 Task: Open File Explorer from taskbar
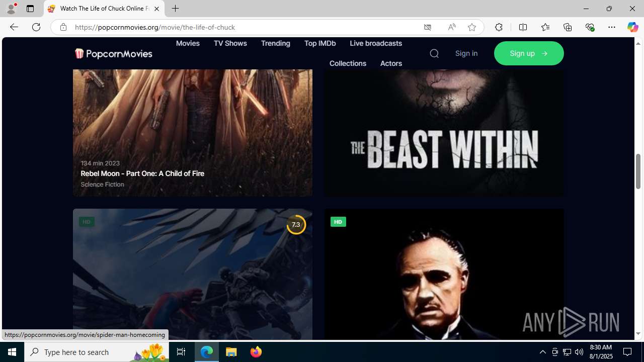pos(231,352)
